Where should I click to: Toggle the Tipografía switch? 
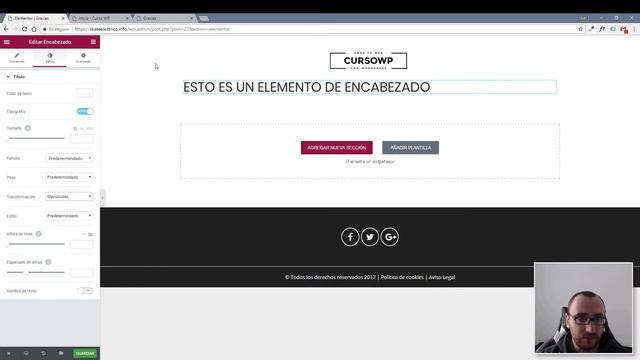click(85, 111)
